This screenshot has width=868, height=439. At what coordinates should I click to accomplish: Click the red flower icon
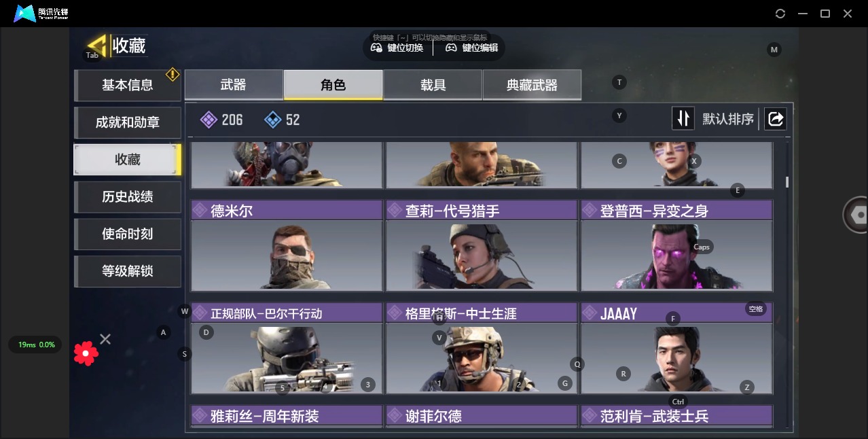click(x=86, y=353)
